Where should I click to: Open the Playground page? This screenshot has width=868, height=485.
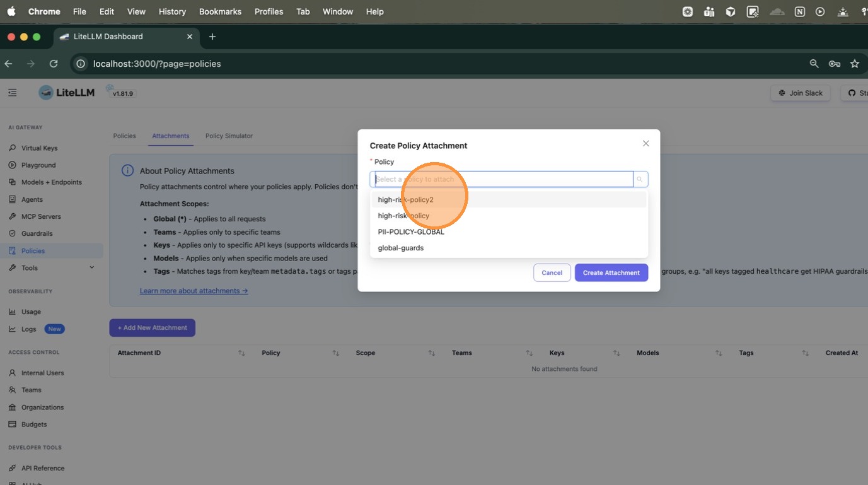[38, 165]
